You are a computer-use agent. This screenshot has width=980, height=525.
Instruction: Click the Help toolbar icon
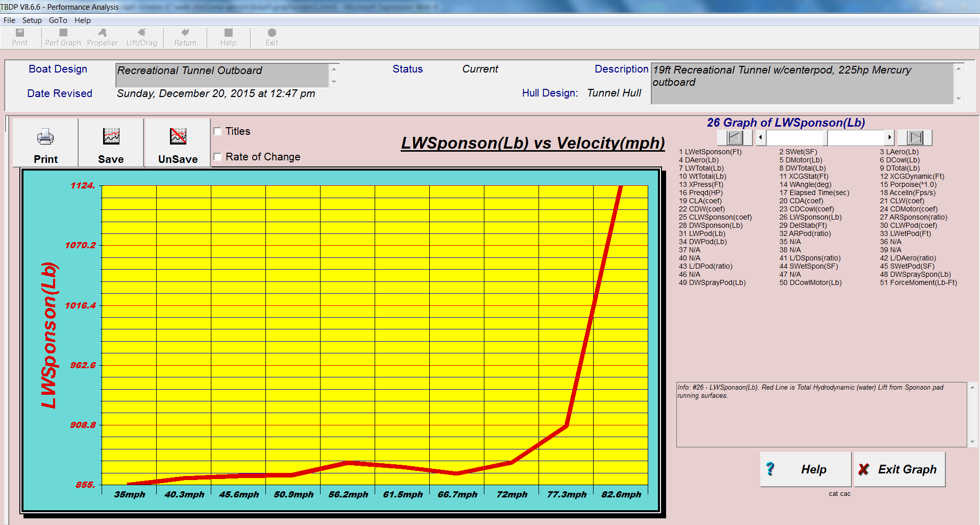click(x=228, y=37)
